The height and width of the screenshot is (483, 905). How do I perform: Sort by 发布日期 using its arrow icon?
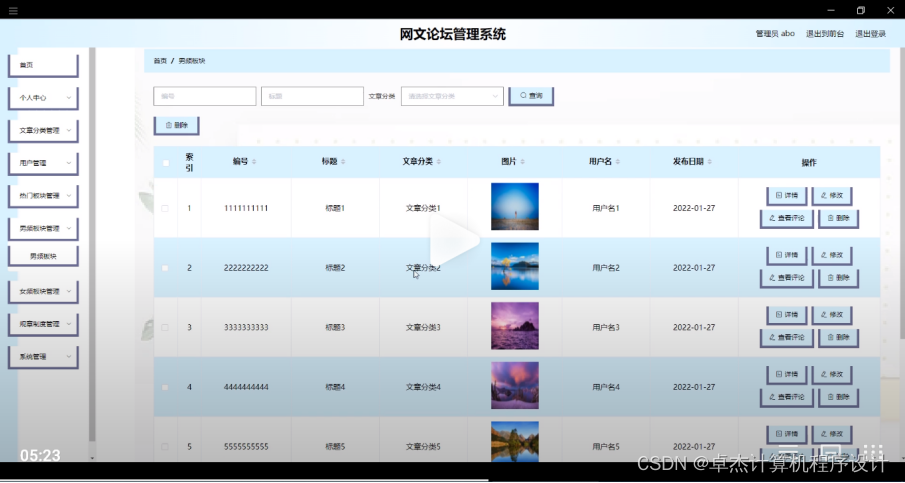click(709, 162)
